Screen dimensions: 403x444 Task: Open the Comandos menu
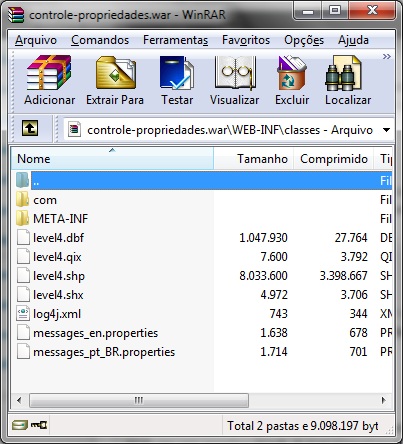pyautogui.click(x=100, y=40)
